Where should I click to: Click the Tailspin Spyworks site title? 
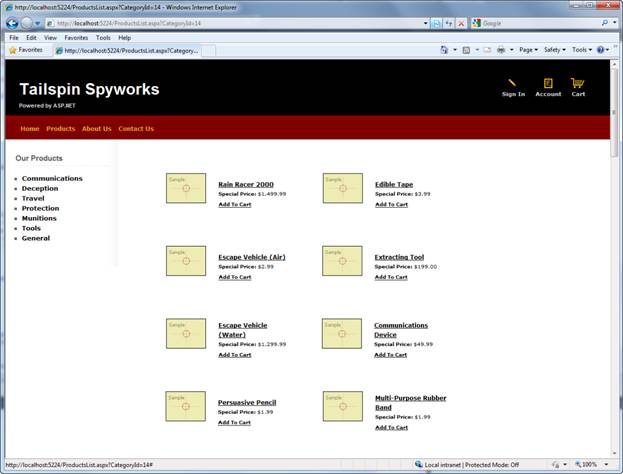point(89,89)
